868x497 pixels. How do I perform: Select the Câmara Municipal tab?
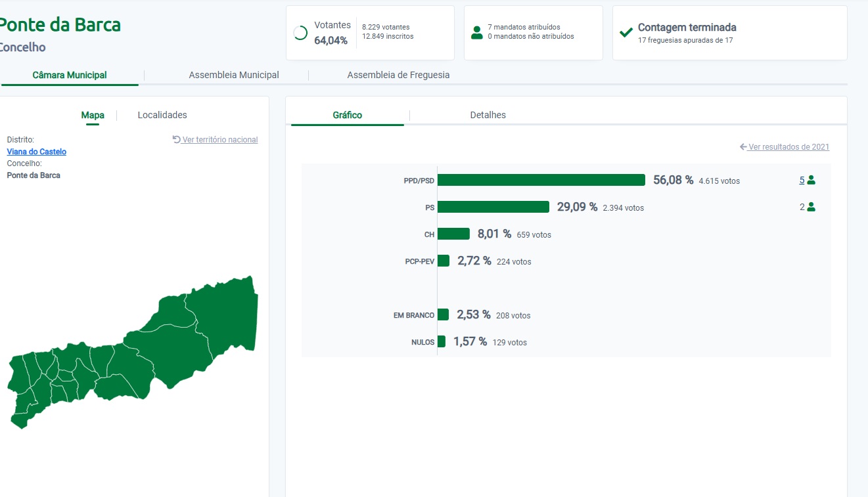pos(70,75)
